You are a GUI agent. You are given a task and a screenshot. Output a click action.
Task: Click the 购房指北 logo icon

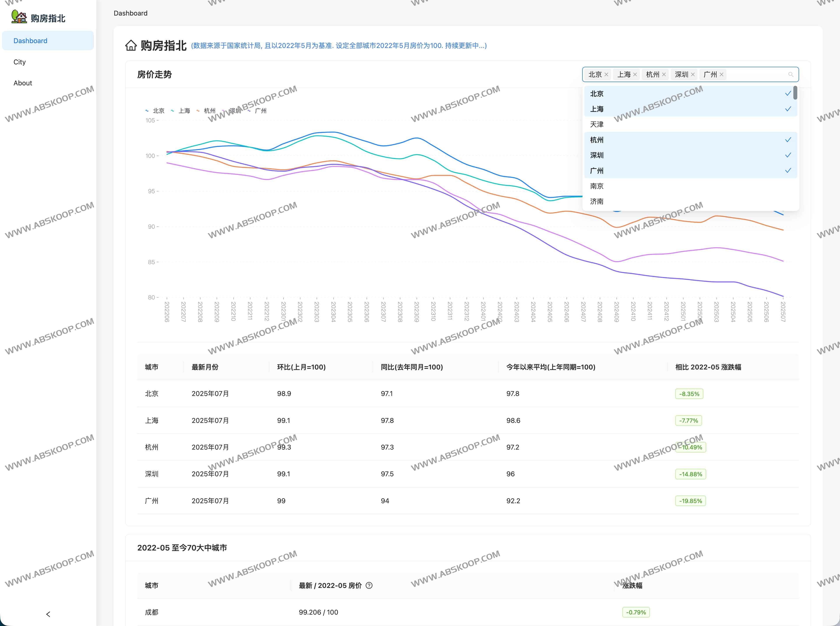coord(19,17)
